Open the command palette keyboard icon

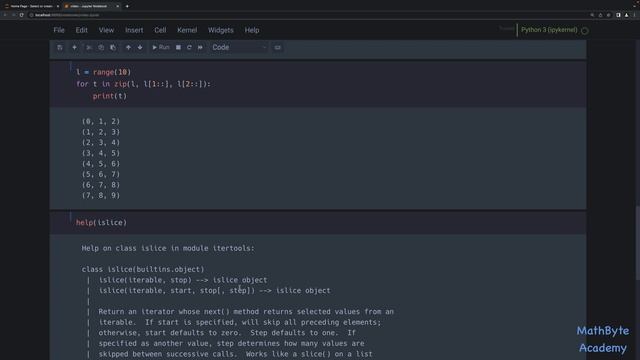[x=278, y=47]
